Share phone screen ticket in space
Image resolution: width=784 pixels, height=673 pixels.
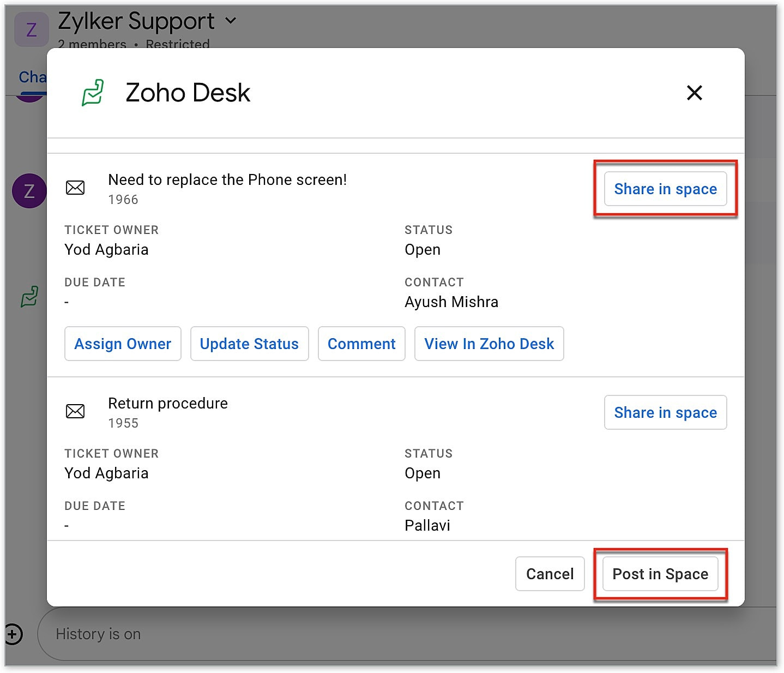tap(665, 189)
